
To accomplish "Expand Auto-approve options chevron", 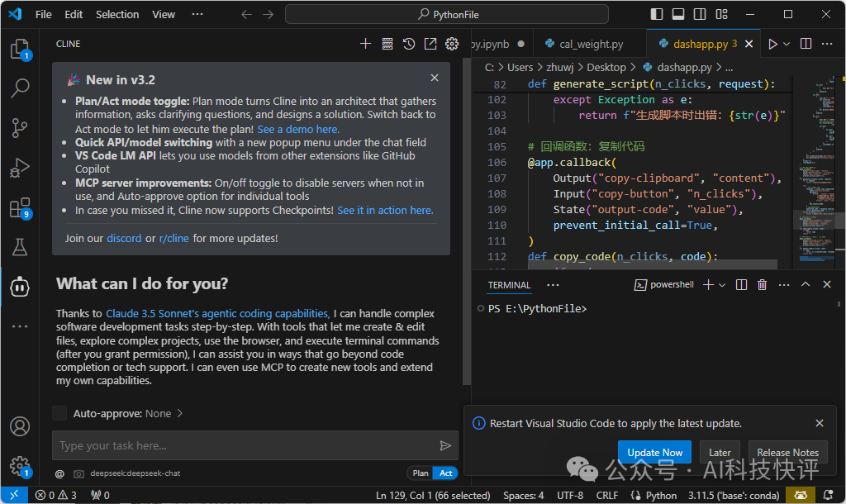I will pos(179,413).
